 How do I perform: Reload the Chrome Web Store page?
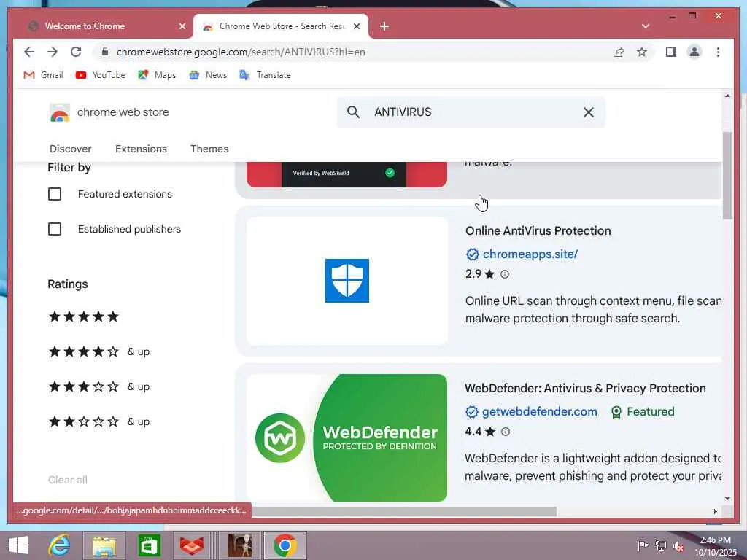[x=76, y=52]
